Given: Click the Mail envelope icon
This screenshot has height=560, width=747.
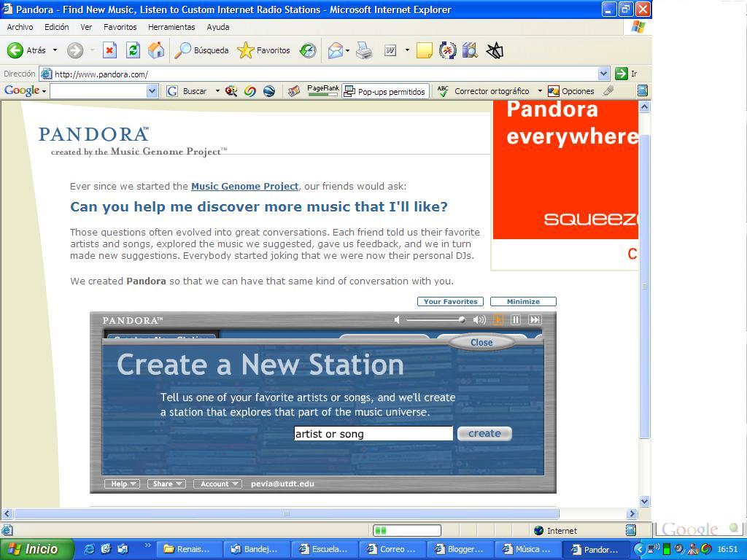Looking at the screenshot, I should click(x=336, y=50).
